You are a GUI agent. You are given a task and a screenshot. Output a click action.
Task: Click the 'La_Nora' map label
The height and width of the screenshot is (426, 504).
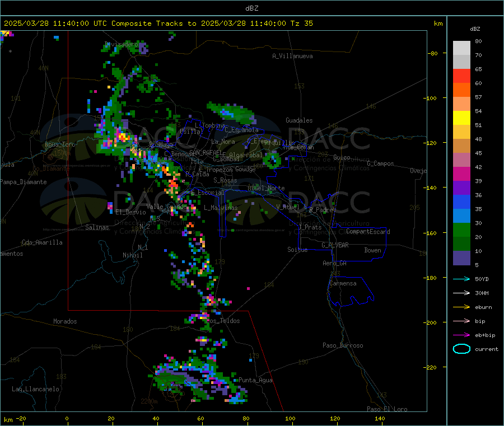(223, 142)
